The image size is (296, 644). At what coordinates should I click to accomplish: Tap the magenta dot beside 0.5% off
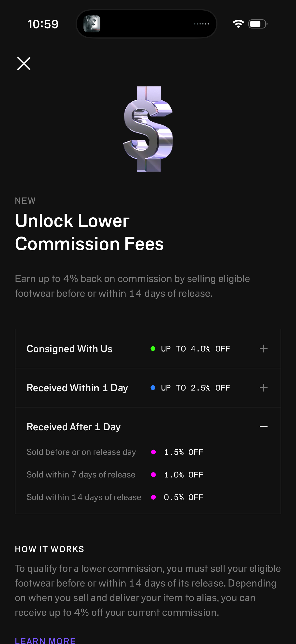(x=154, y=497)
